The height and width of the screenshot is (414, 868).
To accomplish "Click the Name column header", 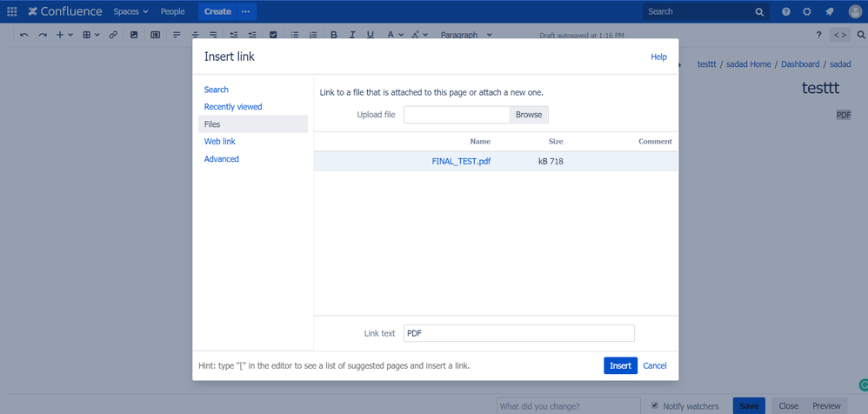I will pyautogui.click(x=480, y=142).
